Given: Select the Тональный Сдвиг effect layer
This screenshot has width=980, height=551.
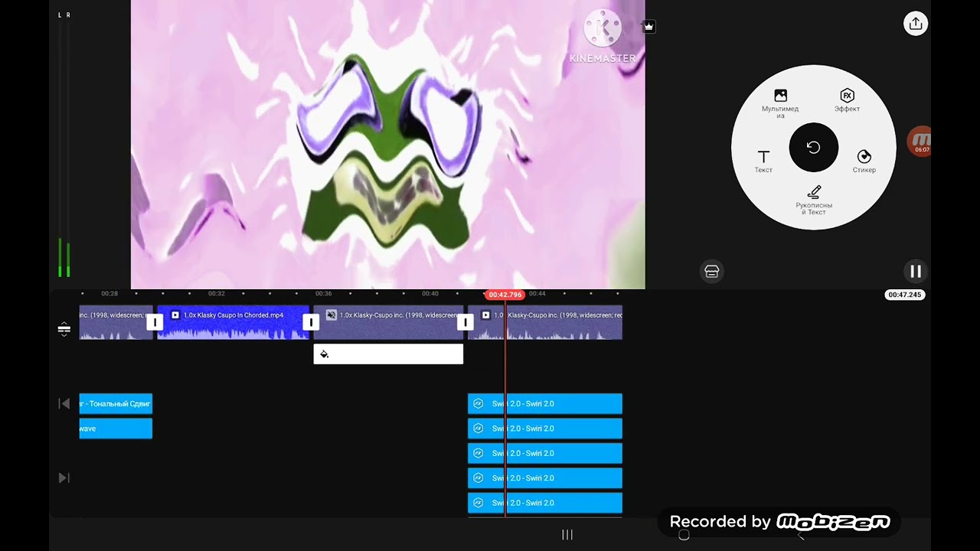Looking at the screenshot, I should [x=116, y=403].
